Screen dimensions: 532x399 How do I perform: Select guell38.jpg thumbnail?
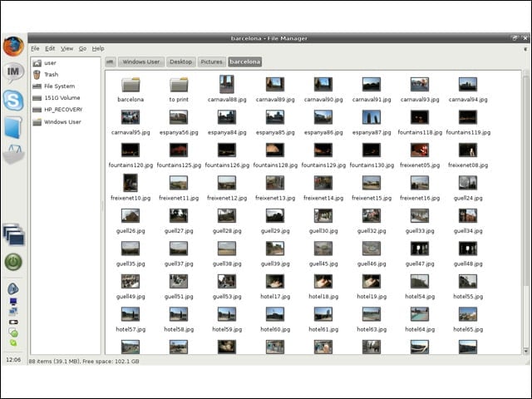point(227,249)
